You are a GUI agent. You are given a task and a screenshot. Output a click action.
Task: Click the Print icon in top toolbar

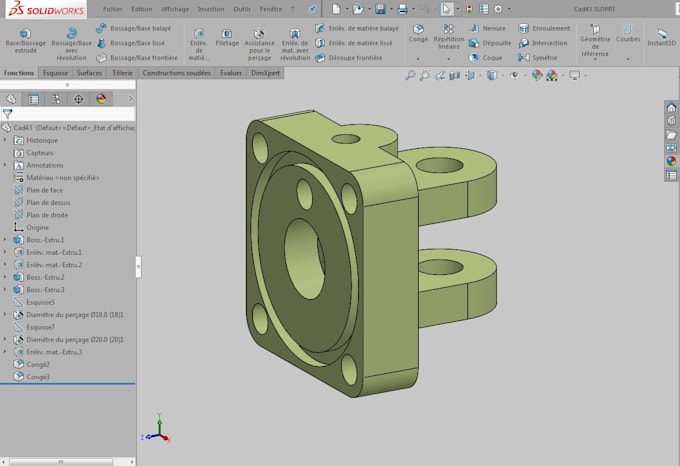pyautogui.click(x=402, y=9)
